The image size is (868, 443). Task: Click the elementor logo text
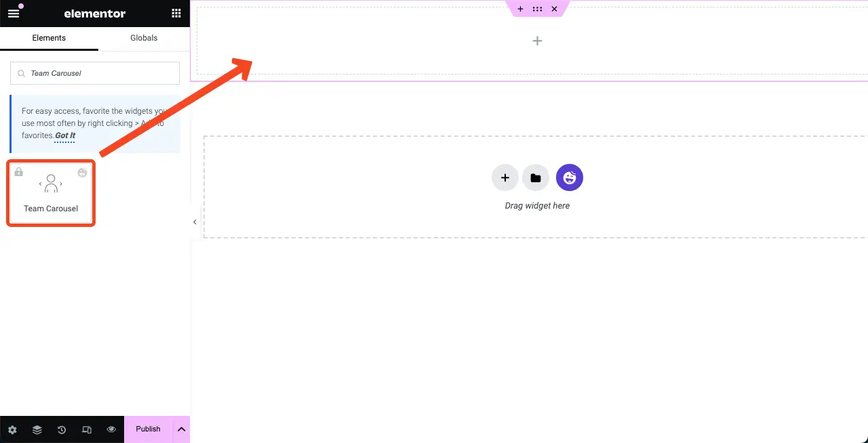[95, 14]
